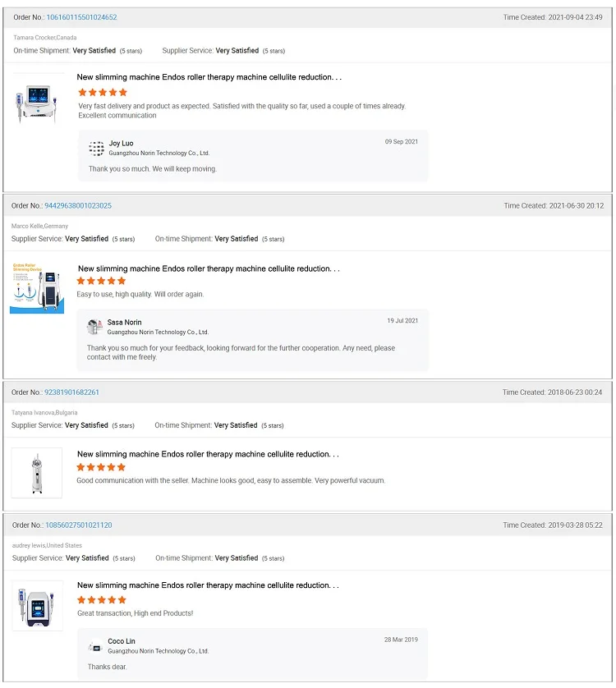
Task: Open product thumbnail in Tatyana Ivanova's review
Action: [x=37, y=473]
